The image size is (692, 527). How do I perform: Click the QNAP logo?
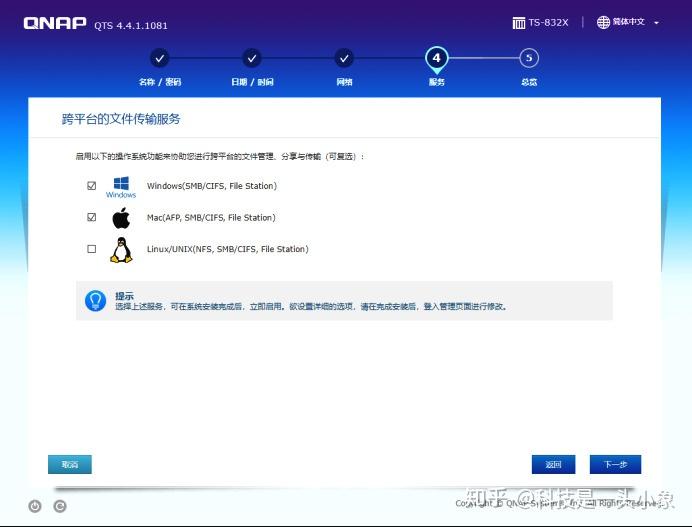click(55, 23)
